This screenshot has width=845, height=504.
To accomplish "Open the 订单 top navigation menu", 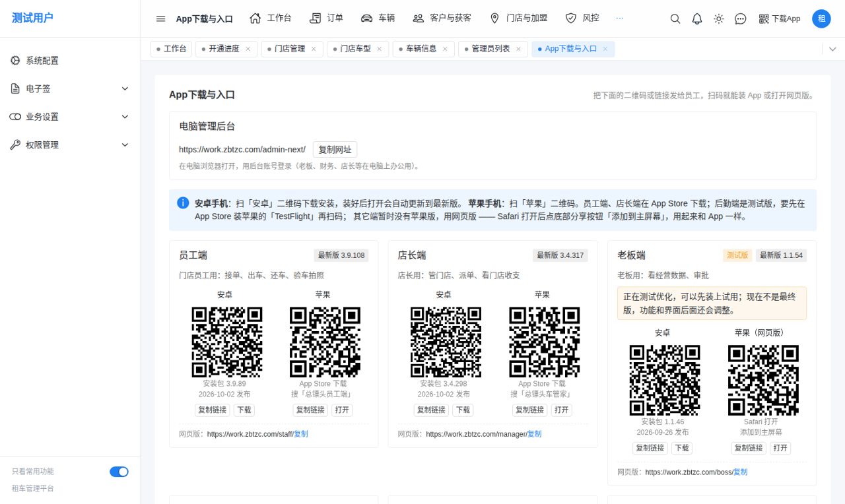I will pos(327,18).
